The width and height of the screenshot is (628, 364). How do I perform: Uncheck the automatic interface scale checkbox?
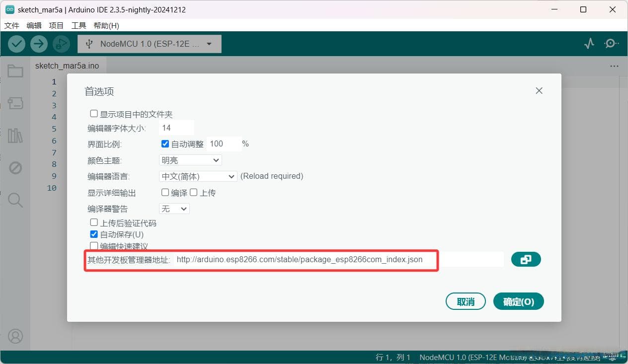pyautogui.click(x=165, y=144)
